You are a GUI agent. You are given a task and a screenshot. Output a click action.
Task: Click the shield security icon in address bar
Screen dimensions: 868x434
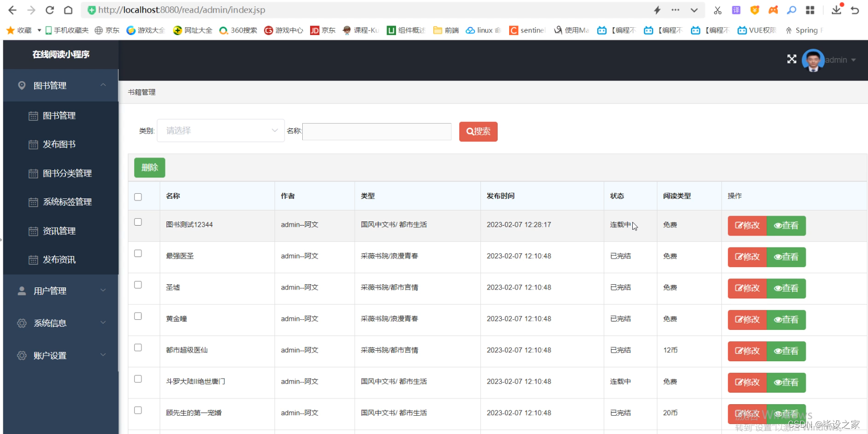click(x=92, y=10)
